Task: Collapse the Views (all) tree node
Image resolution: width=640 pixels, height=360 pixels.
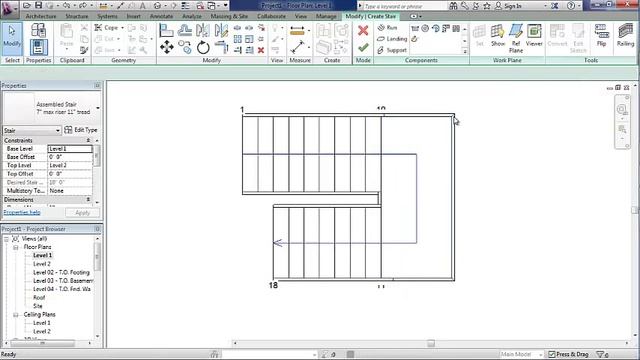Action: pos(6,239)
